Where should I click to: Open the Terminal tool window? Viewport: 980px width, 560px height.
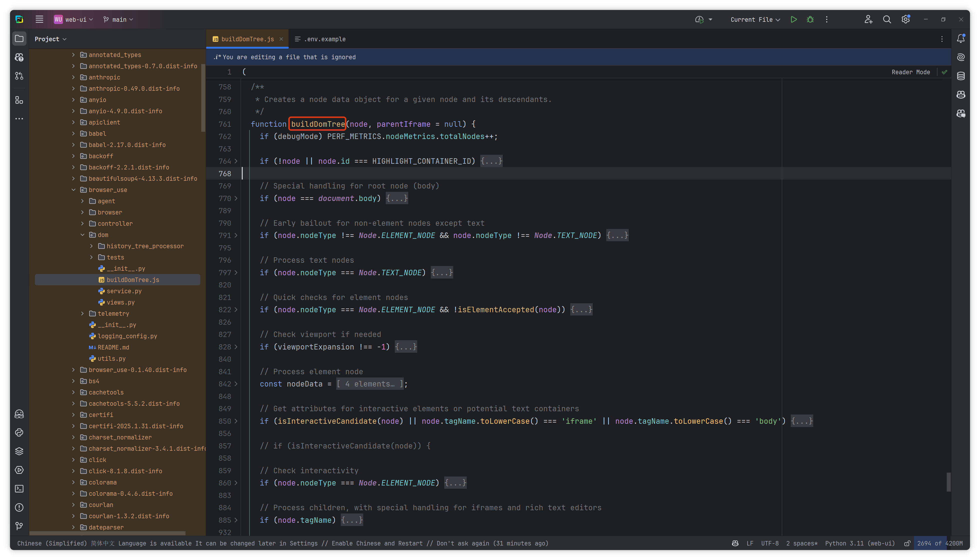(19, 488)
